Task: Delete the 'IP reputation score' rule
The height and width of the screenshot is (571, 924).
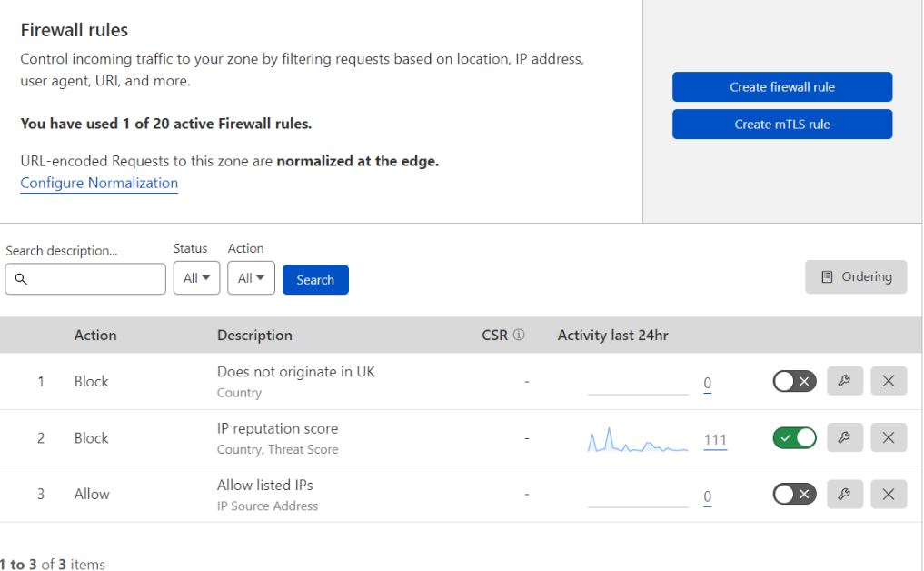Action: 889,437
